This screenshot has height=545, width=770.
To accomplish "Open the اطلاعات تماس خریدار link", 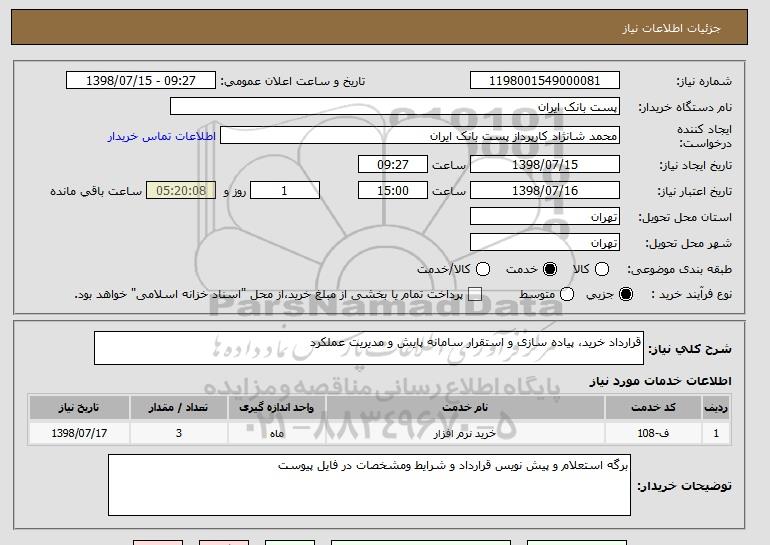I will point(162,136).
